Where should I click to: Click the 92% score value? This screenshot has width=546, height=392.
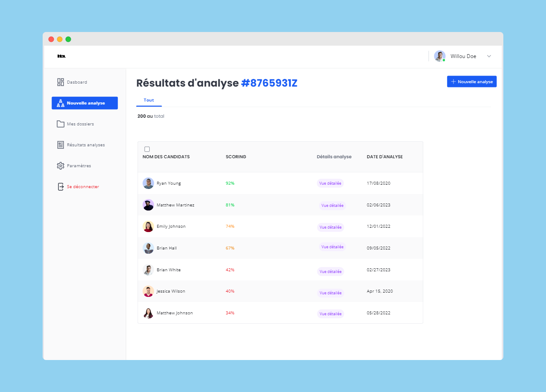click(x=230, y=183)
